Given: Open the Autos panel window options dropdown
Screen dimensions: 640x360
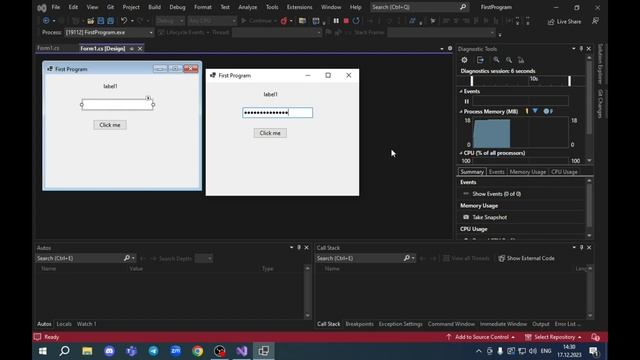Looking at the screenshot, I should 291,247.
